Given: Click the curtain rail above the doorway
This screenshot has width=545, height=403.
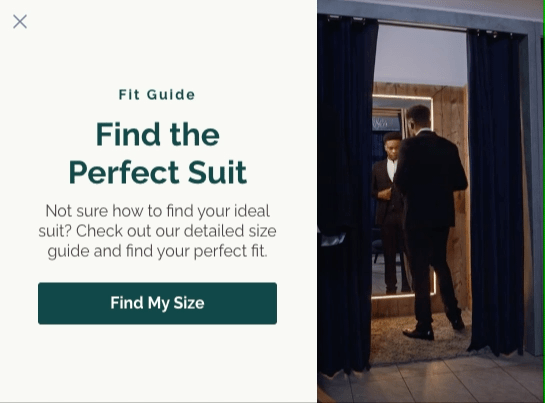Looking at the screenshot, I should 422,25.
